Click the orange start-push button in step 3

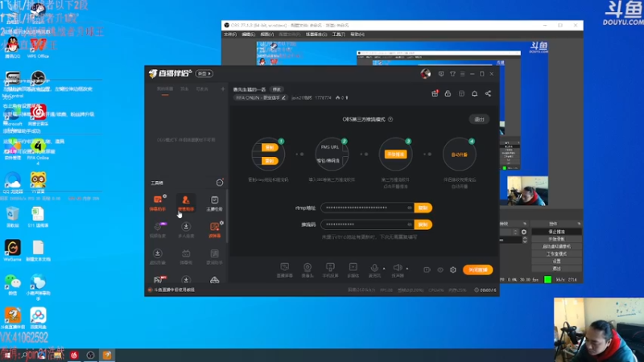(x=395, y=154)
